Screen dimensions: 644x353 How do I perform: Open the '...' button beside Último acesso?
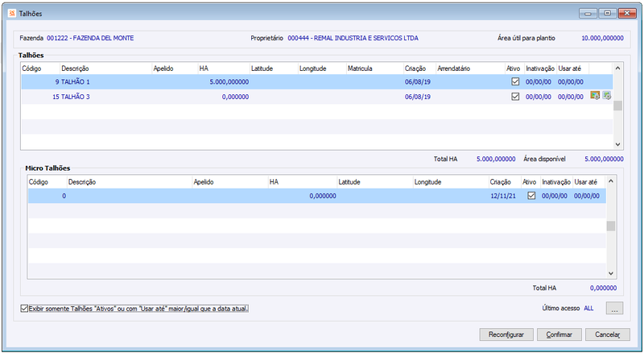(614, 308)
